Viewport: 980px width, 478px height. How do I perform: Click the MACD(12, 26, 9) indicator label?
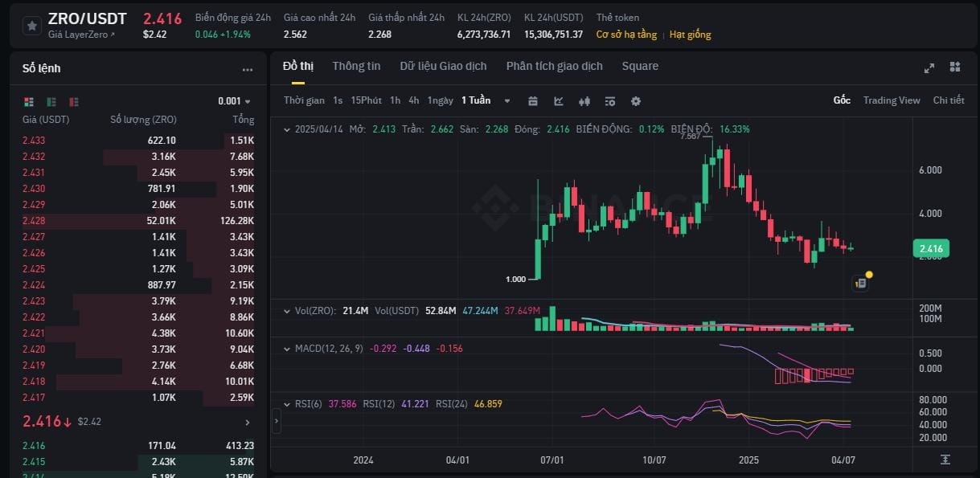330,349
